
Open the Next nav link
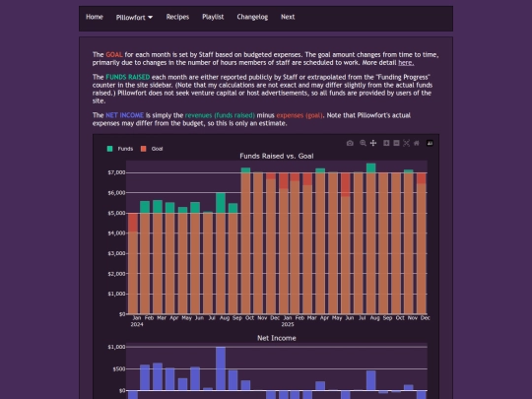(288, 17)
